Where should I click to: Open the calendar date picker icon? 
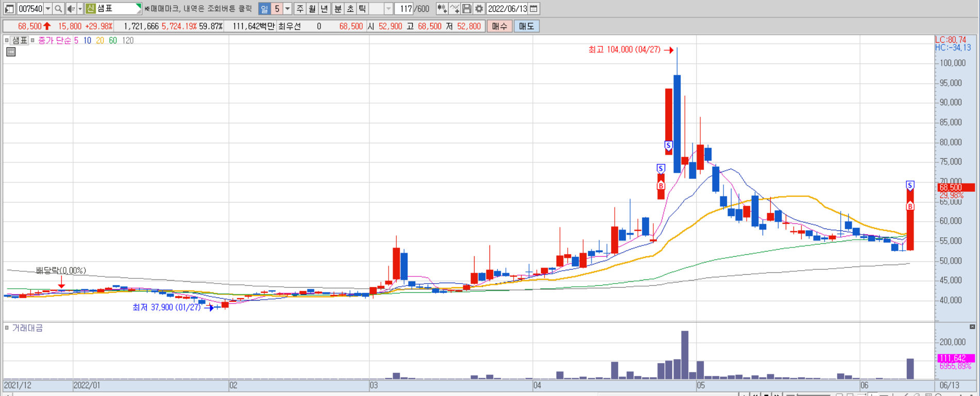(534, 9)
